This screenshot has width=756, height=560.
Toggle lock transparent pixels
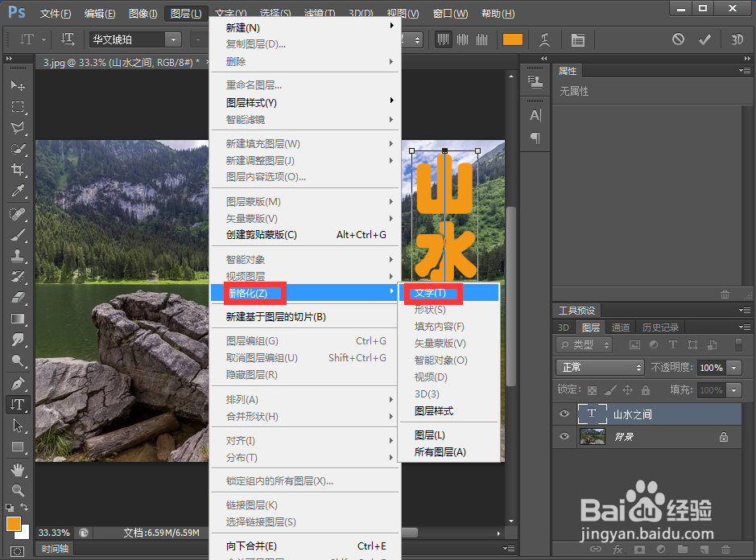click(x=592, y=390)
